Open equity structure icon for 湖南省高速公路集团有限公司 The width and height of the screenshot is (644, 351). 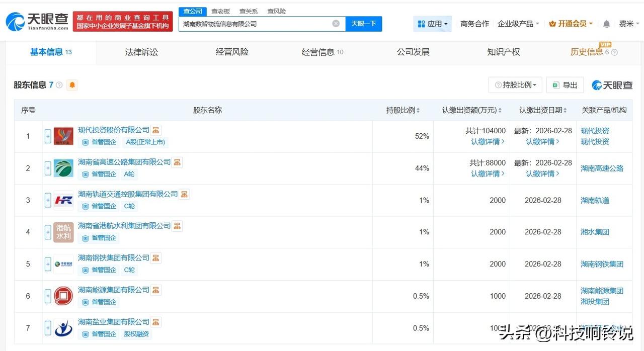(177, 162)
